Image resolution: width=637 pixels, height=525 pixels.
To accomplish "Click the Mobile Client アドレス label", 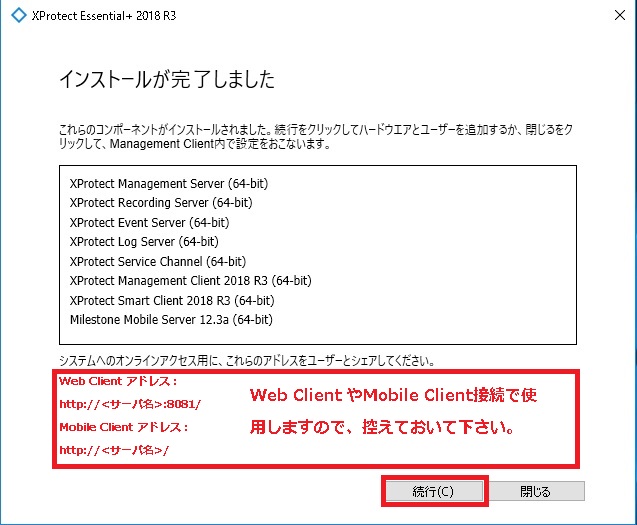I will pos(124,427).
